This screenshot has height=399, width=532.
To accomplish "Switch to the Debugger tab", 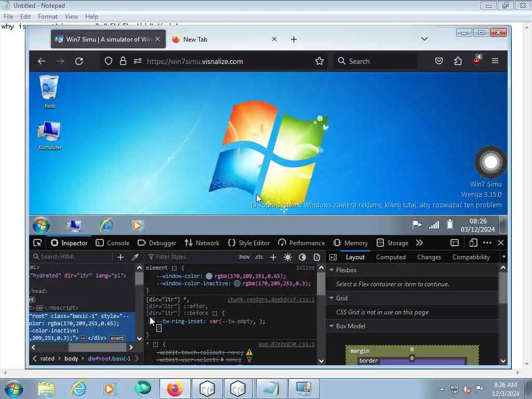I will point(157,243).
